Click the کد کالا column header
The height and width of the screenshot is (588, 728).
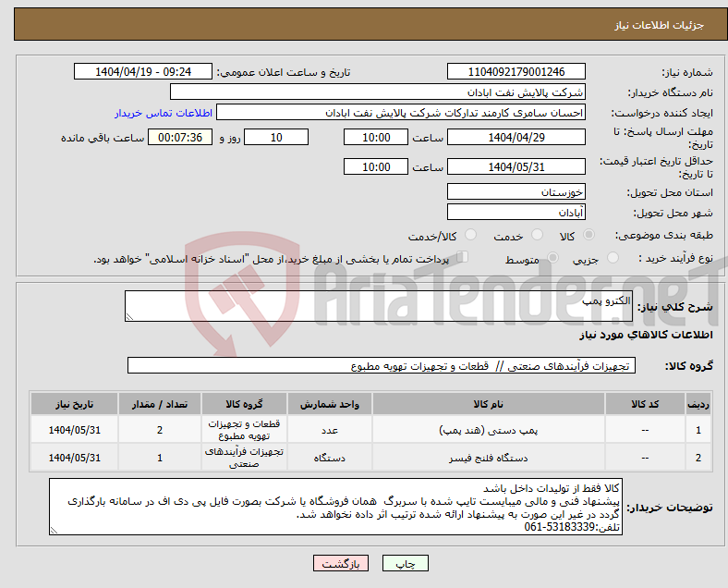click(645, 404)
